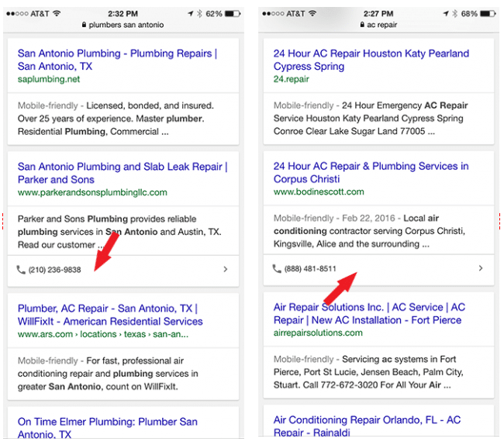Tap the phone icon beside (210) 236-9838

(21, 270)
